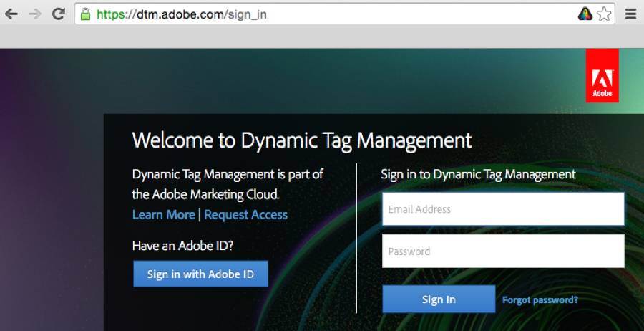Viewport: 644px width, 331px height.
Task: Click the Sign in to Dynamic Tag Management label
Action: (478, 174)
